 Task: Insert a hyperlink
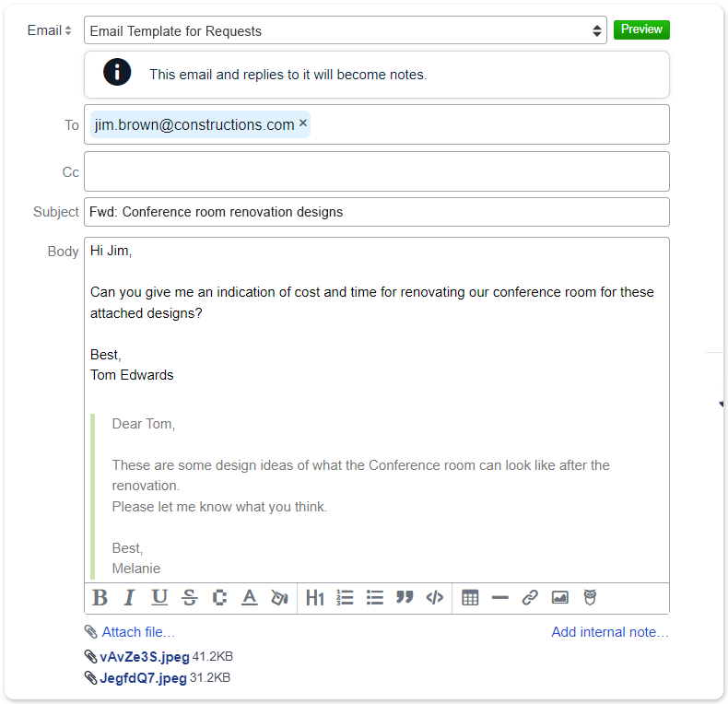point(530,598)
